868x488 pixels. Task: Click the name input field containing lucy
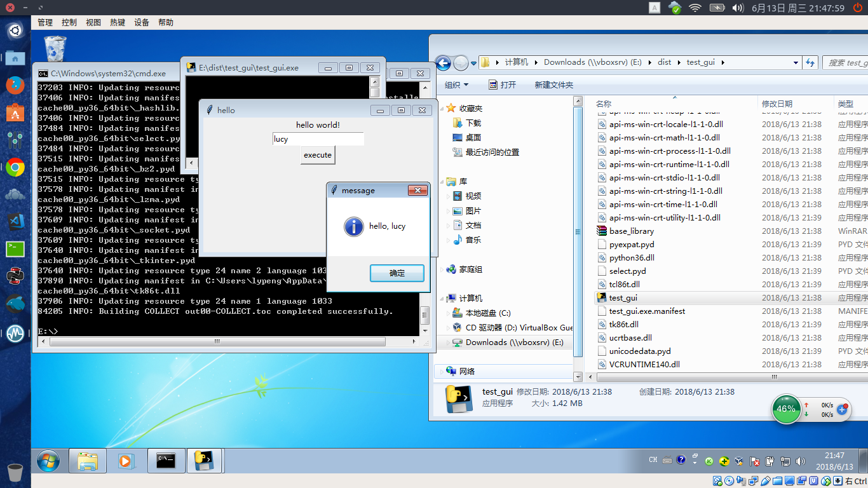(318, 139)
